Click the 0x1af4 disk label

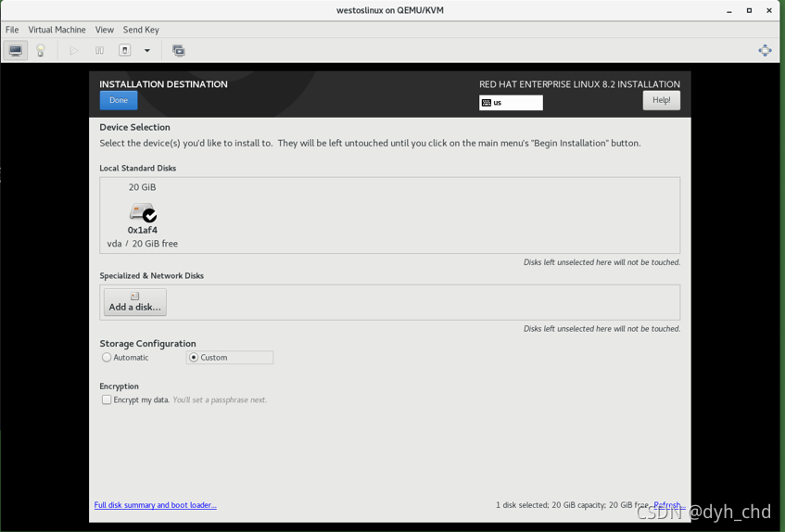click(142, 230)
